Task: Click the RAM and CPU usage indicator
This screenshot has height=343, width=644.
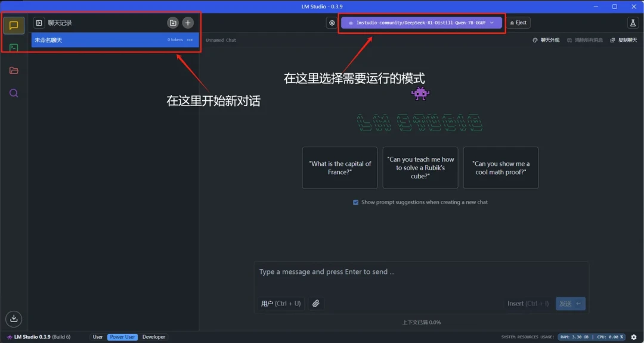Action: click(x=592, y=337)
